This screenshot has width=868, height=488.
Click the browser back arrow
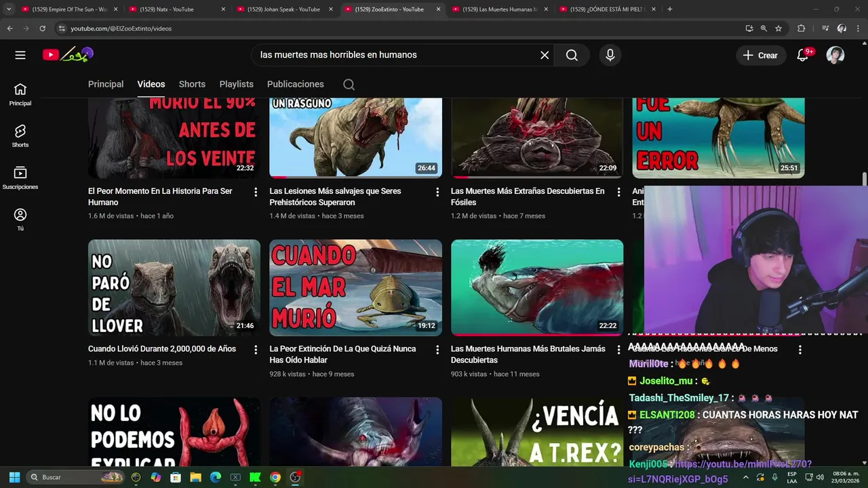[x=9, y=28]
